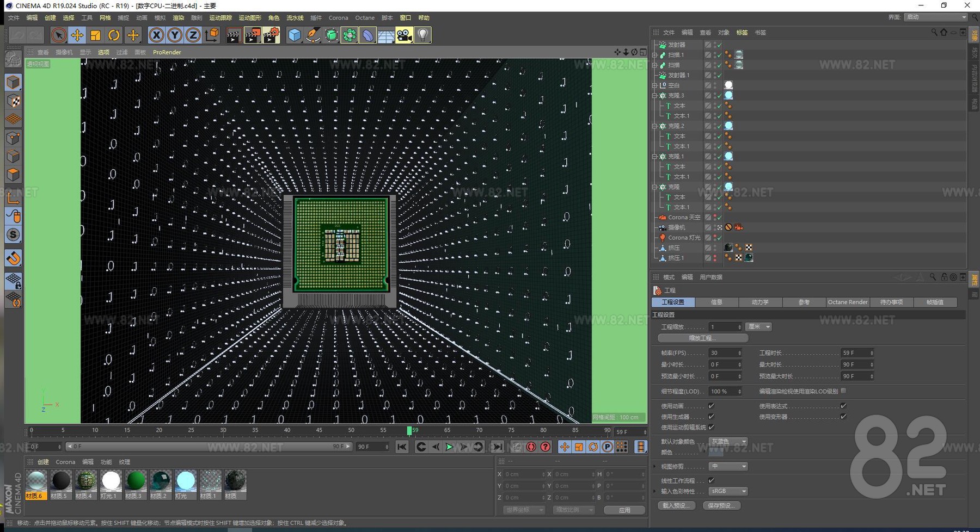
Task: Collapse the 克隆.3 tree node
Action: click(655, 95)
